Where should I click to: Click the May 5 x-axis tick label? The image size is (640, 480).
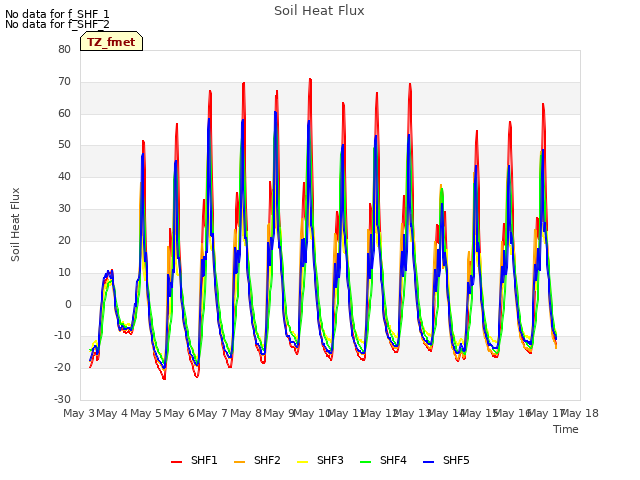146,413
